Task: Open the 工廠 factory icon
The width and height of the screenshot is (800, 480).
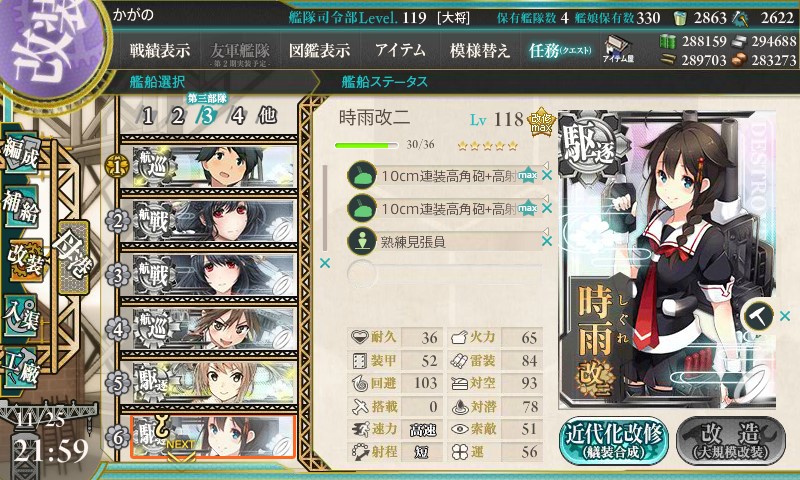Action: (x=21, y=367)
